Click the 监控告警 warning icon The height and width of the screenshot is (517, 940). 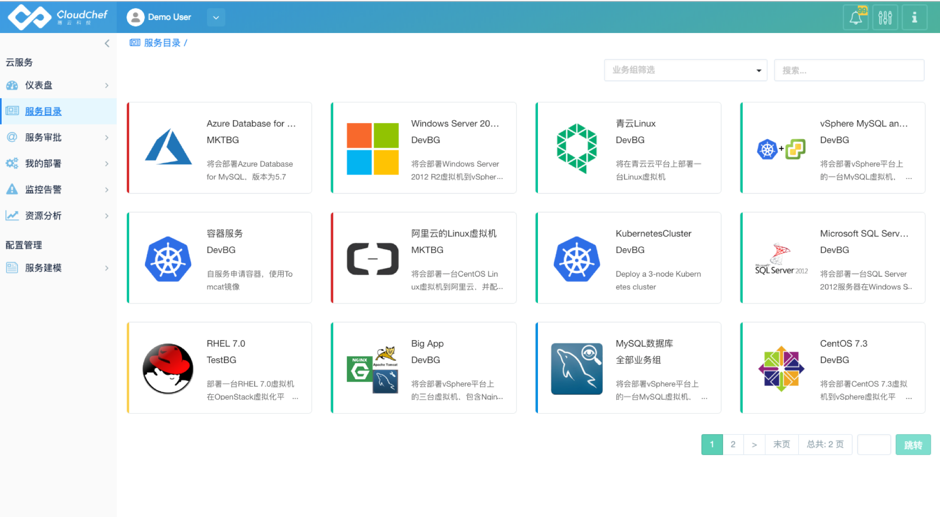(12, 190)
